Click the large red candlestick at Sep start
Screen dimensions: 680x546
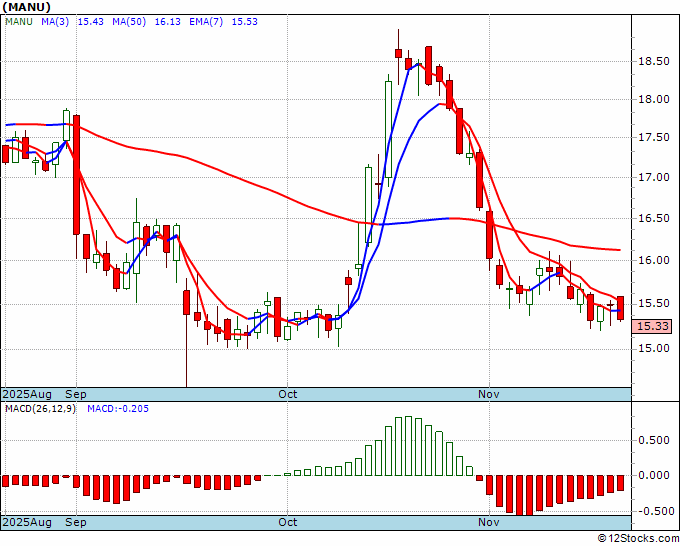tap(76, 175)
